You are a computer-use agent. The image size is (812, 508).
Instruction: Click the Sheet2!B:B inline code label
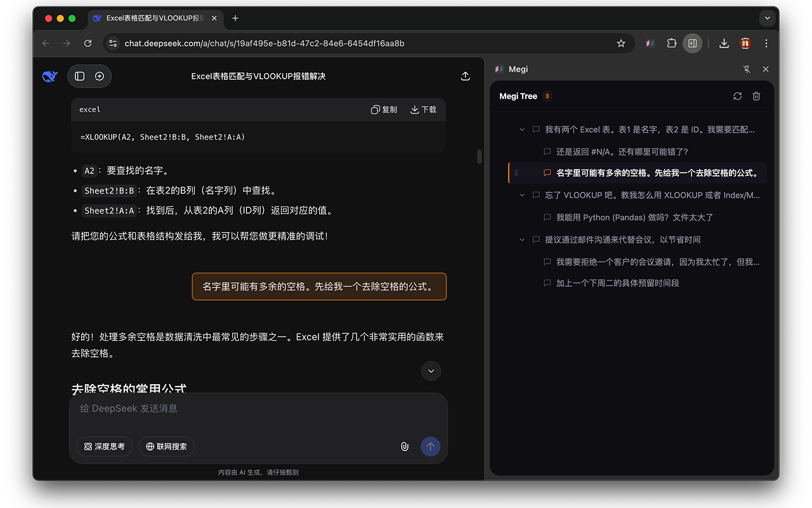pyautogui.click(x=109, y=190)
